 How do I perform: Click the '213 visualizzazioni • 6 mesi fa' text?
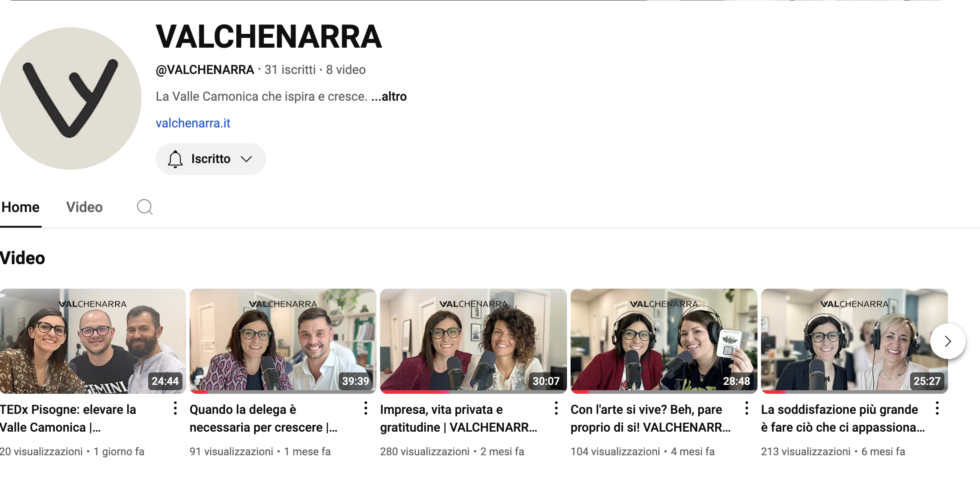833,452
